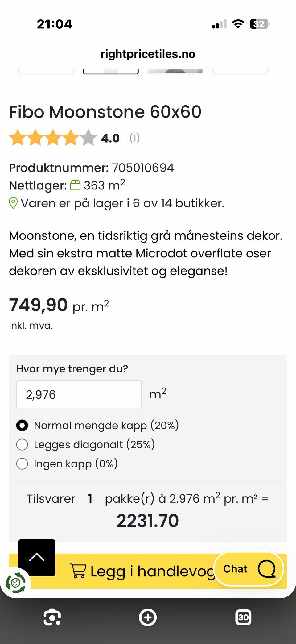Image resolution: width=296 pixels, height=644 pixels.
Task: Open the tab counter showing 30
Action: coord(243,617)
